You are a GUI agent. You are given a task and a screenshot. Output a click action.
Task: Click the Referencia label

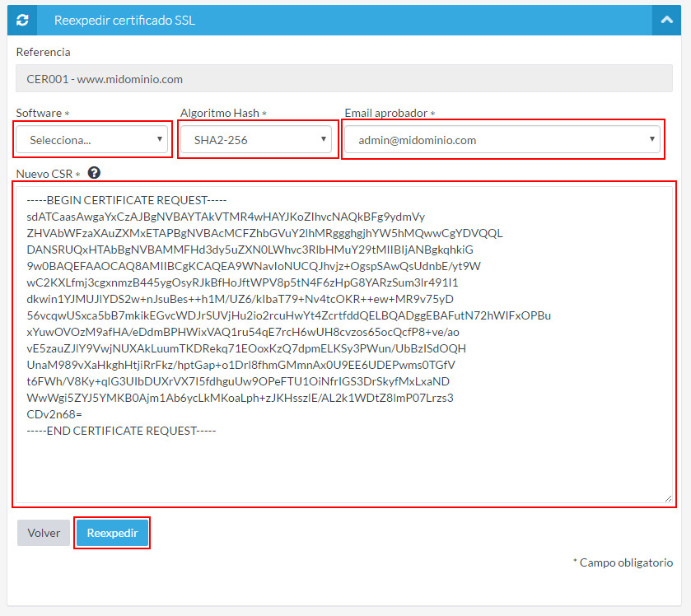point(43,52)
